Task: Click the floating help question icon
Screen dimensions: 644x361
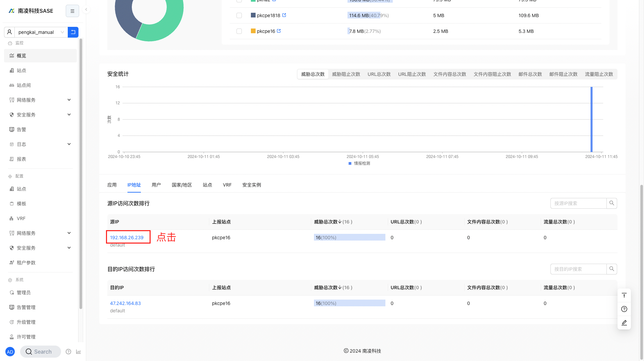Action: (x=624, y=309)
